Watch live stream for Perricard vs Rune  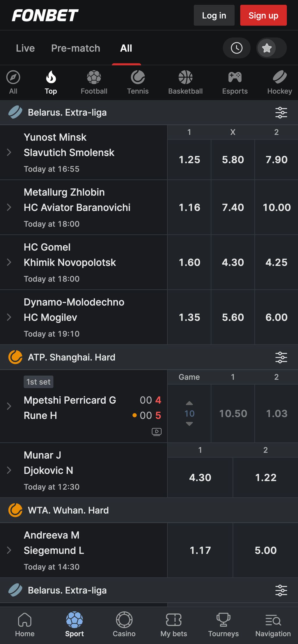157,432
